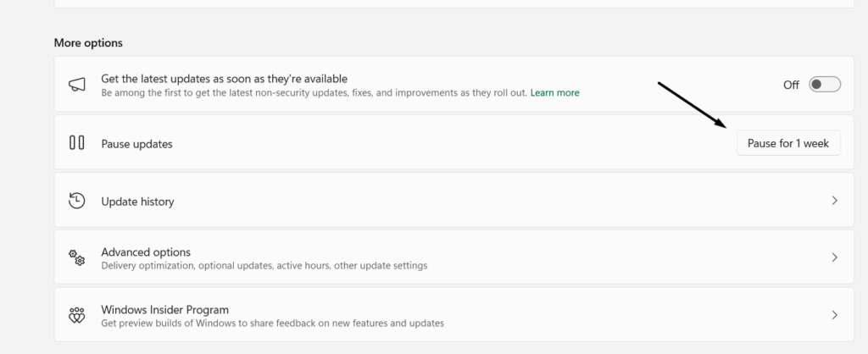Click the megaphone icon for latest updates
This screenshot has width=868, height=354.
pos(77,85)
